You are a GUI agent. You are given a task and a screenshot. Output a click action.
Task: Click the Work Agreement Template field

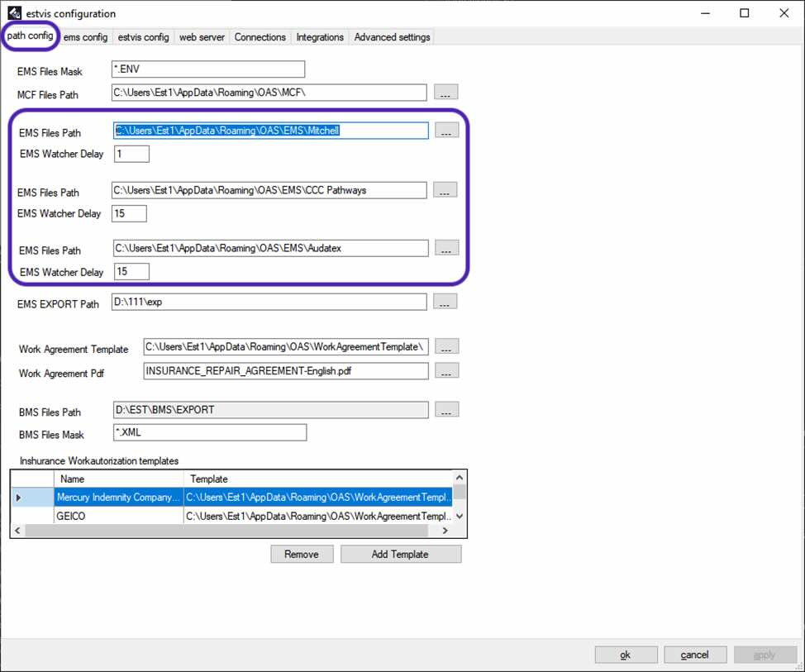[x=286, y=347]
